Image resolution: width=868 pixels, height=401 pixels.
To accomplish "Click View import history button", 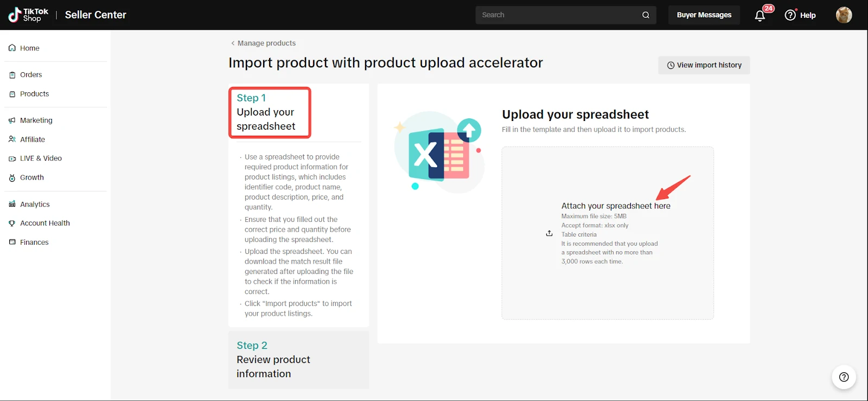I will click(704, 65).
